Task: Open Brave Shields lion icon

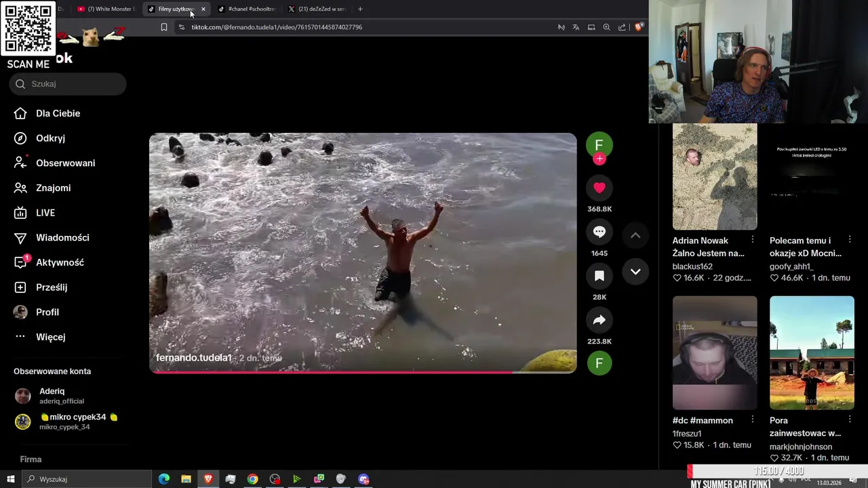Action: point(639,27)
